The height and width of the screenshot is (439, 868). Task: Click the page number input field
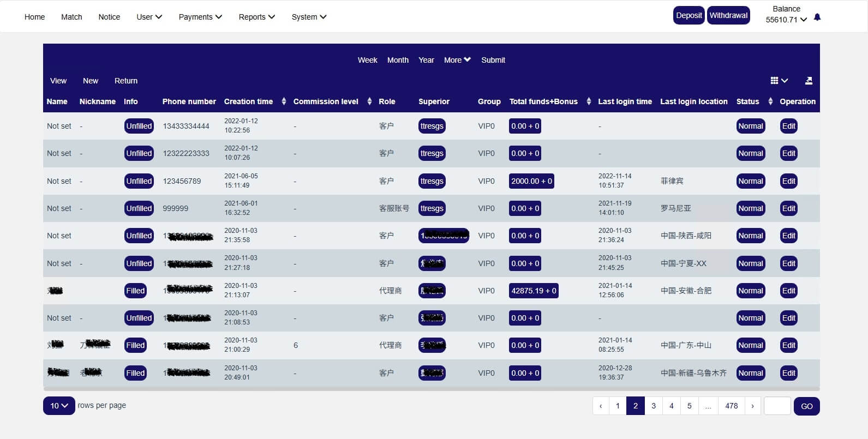tap(777, 406)
